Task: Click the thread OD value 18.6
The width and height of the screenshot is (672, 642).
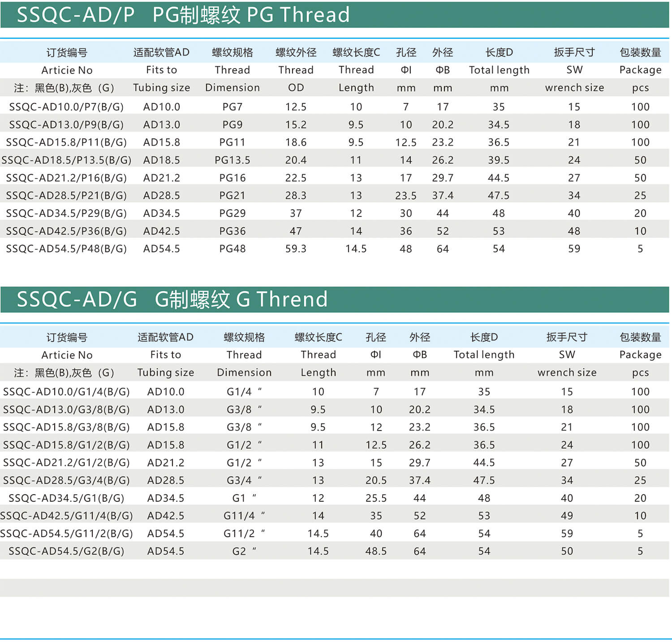Action: [296, 142]
